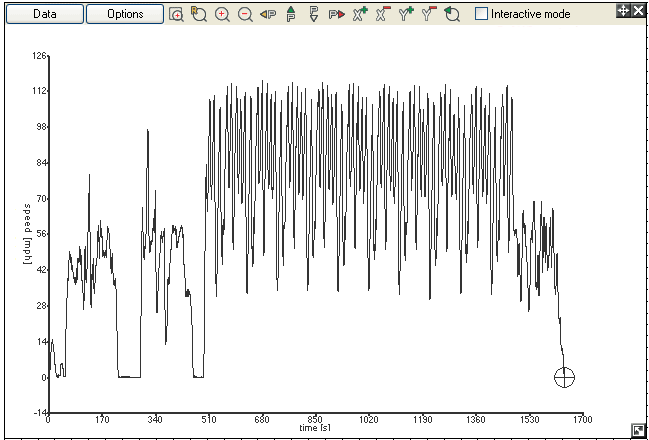The height and width of the screenshot is (440, 649).
Task: Close the plot panel
Action: (638, 10)
